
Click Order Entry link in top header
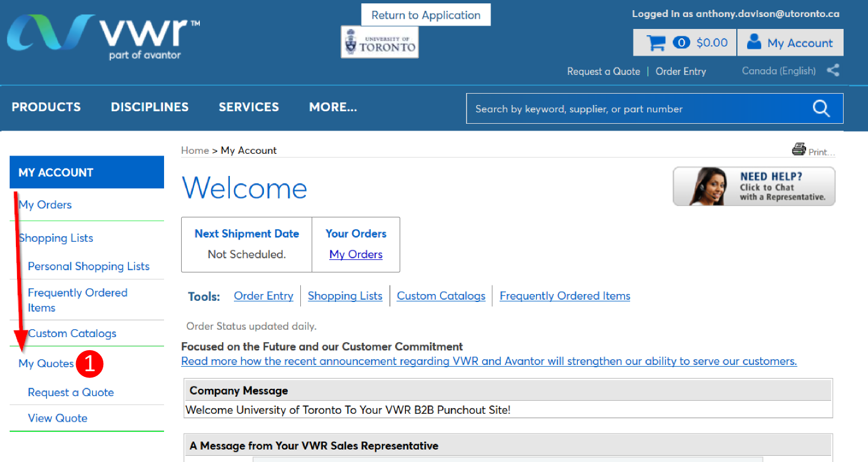[681, 72]
